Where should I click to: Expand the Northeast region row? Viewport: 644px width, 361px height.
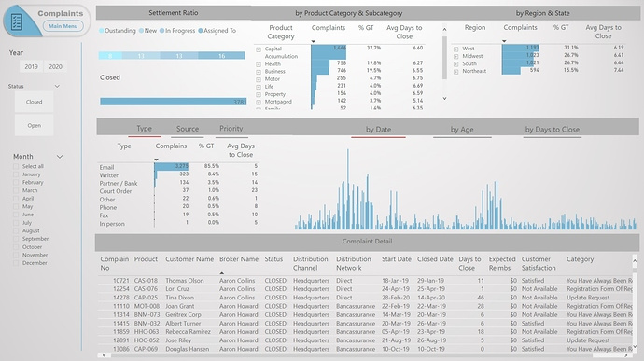[x=455, y=72]
